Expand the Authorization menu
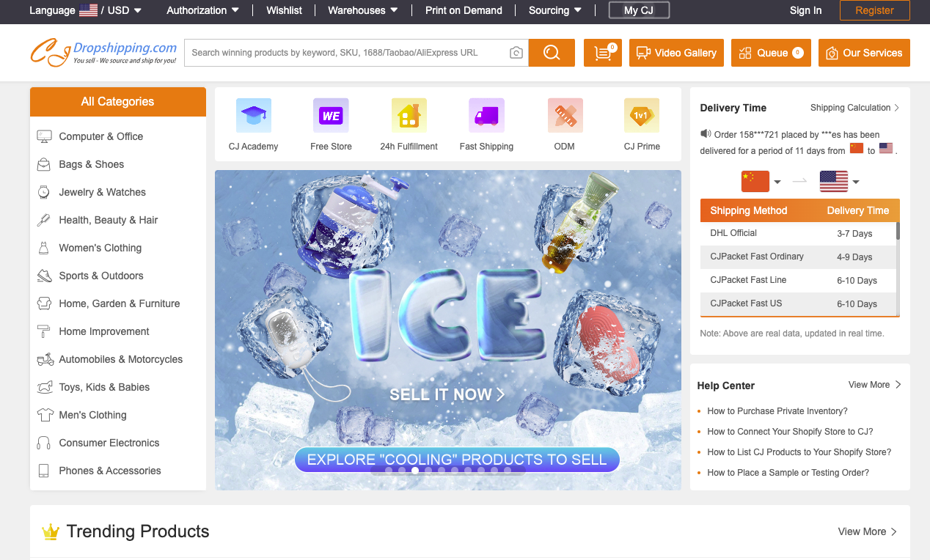This screenshot has width=930, height=560. 203,10
